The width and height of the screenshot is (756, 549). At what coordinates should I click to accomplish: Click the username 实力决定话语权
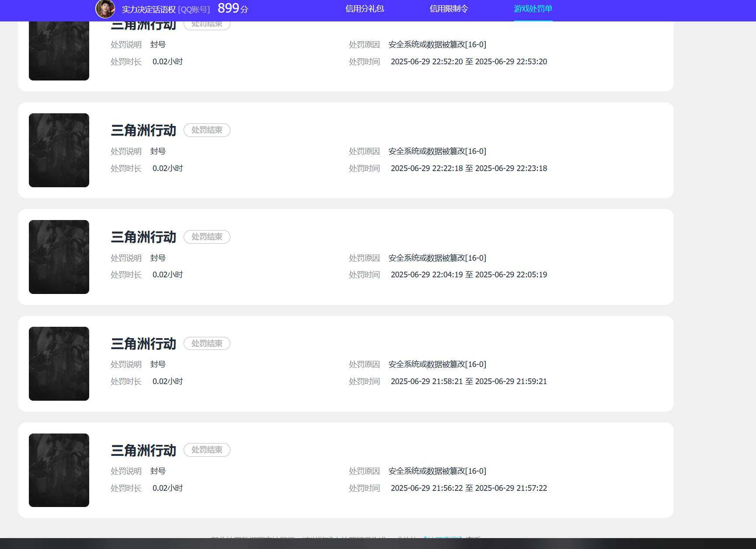(x=149, y=9)
